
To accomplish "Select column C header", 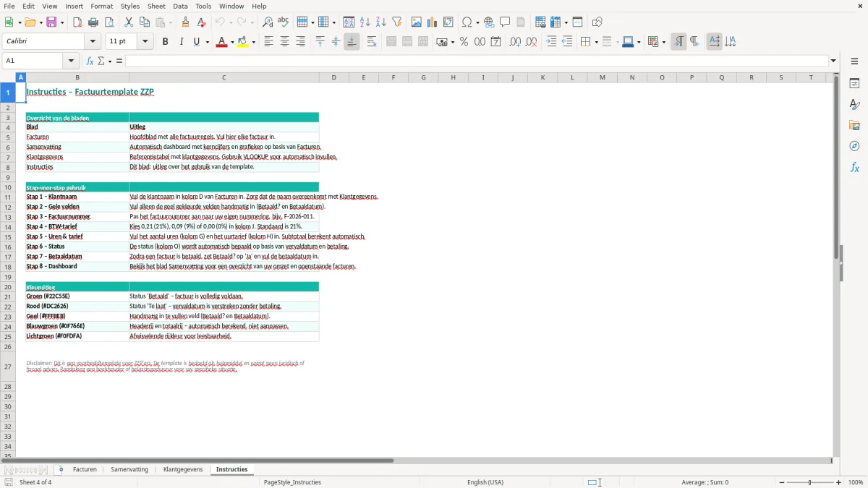I will coord(224,77).
